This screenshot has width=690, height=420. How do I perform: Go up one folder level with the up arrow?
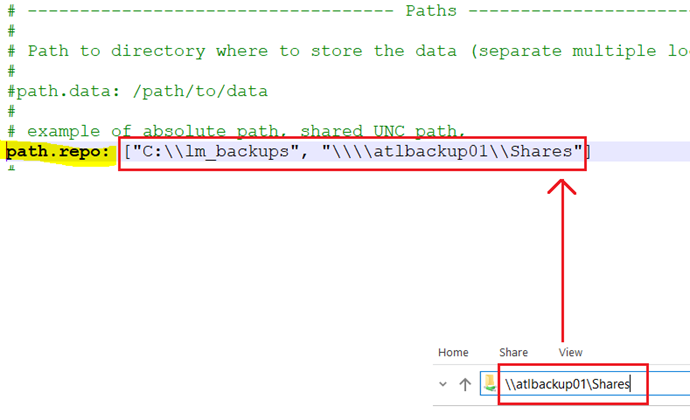pos(465,384)
